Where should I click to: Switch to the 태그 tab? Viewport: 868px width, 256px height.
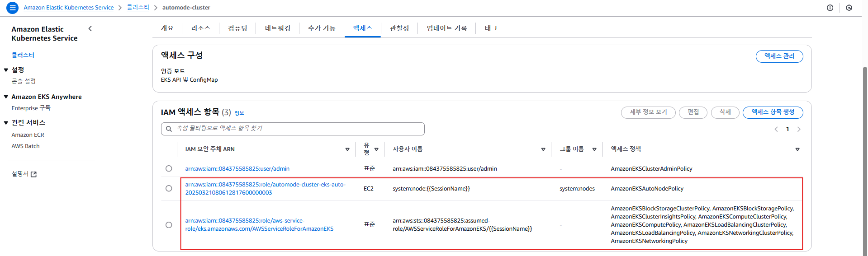tap(491, 28)
